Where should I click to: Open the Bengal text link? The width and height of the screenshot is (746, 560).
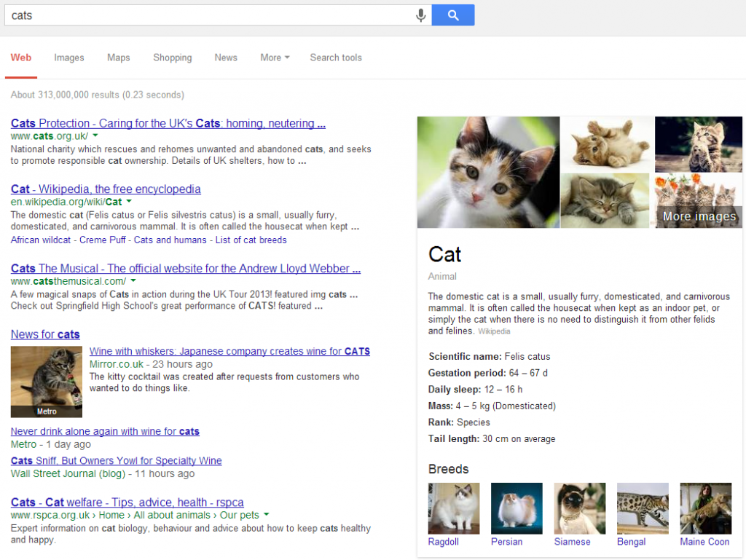click(x=632, y=542)
